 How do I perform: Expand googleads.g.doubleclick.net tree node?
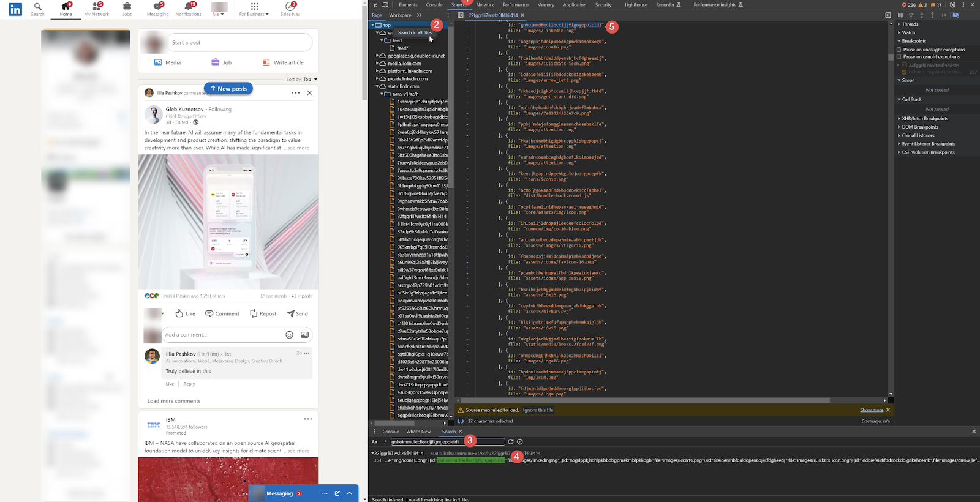coord(377,56)
